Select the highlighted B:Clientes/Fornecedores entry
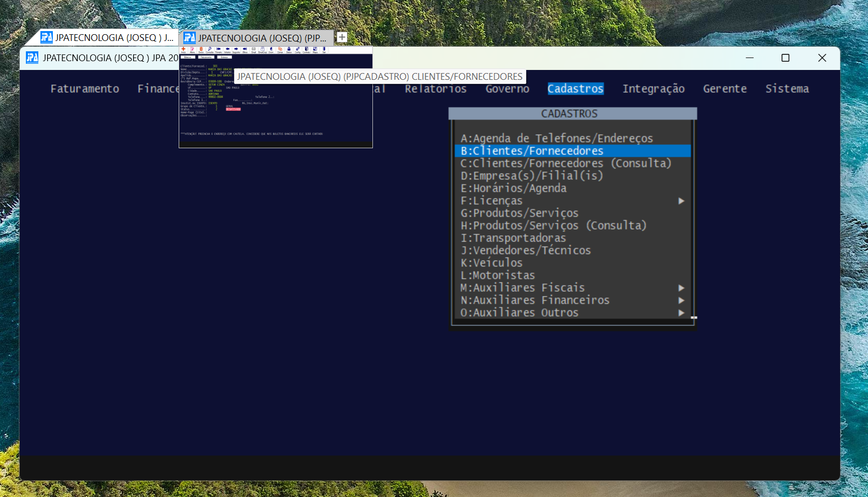This screenshot has width=868, height=497. pos(532,151)
